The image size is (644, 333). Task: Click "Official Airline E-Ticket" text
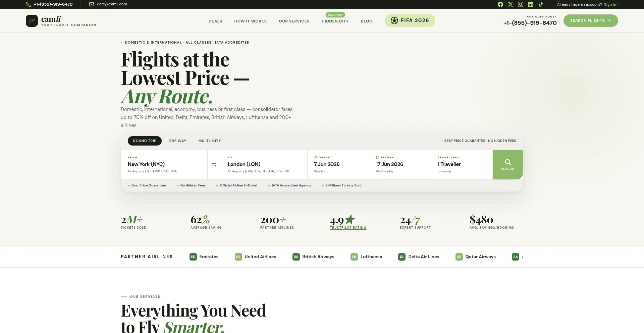239,185
